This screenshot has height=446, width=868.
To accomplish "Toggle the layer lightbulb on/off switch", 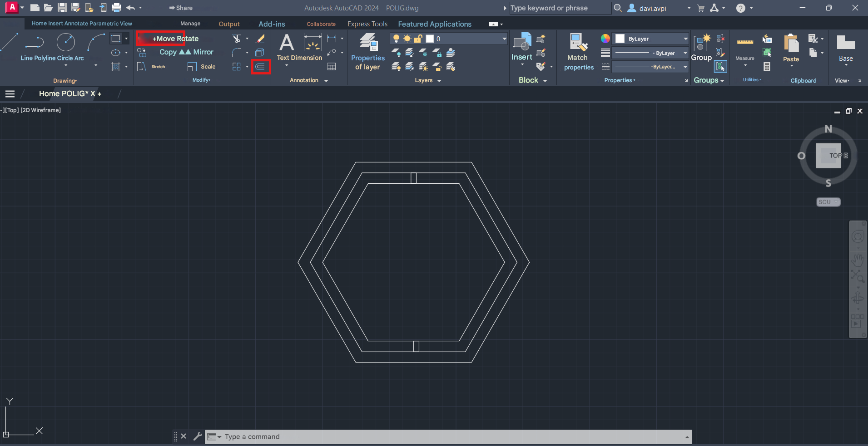I will [397, 39].
